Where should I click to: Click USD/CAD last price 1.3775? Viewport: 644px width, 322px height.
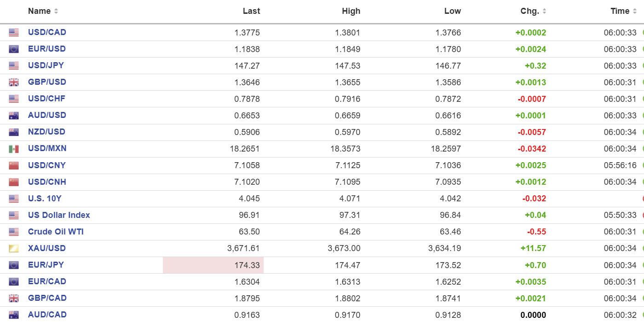[247, 33]
